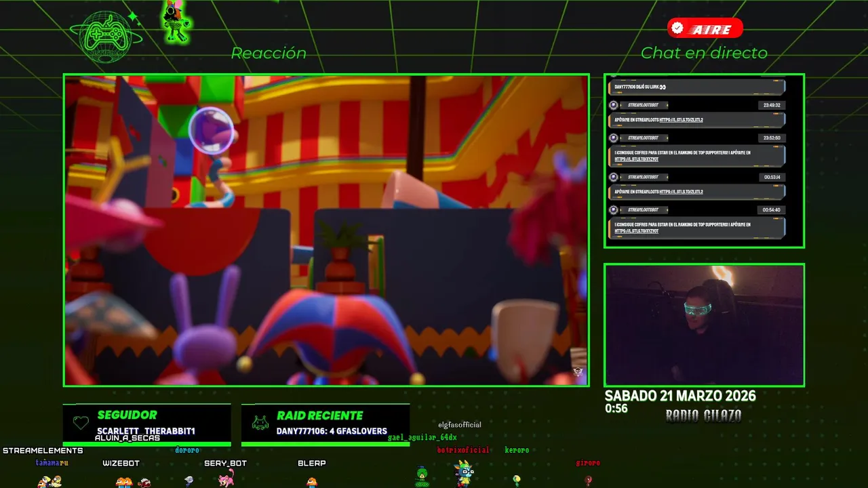Viewport: 868px width, 488px height.
Task: Click the checkmark icon in the AIRE badge
Action: pos(677,28)
